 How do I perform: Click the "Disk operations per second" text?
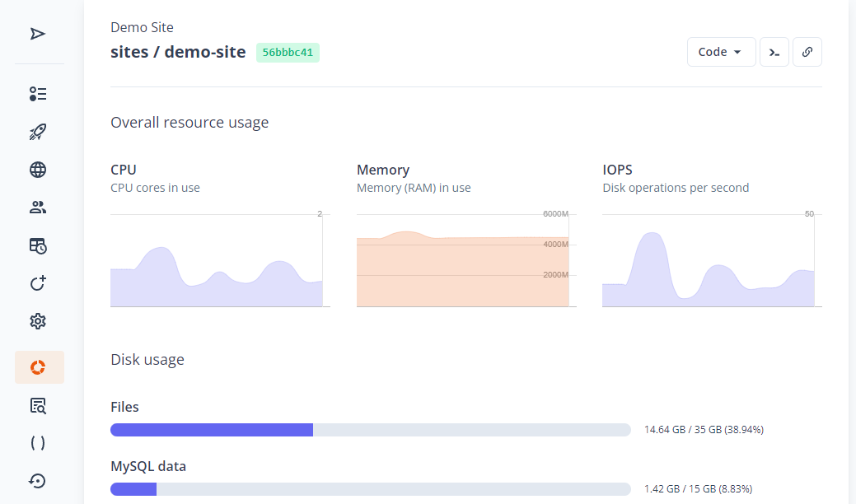tap(676, 188)
